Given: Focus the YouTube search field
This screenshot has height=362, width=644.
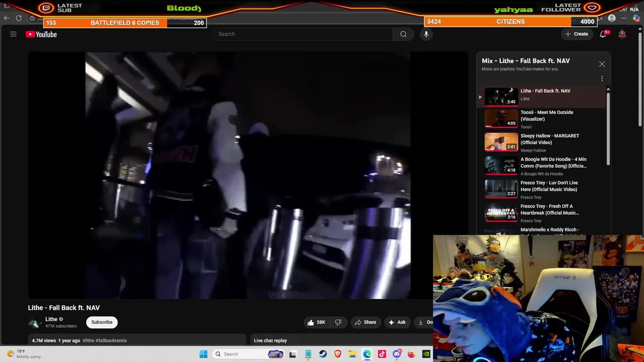Looking at the screenshot, I should (303, 34).
